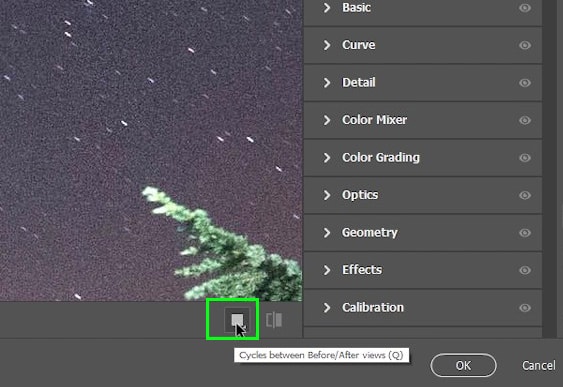Click the Color Grading label
563x387 pixels.
pyautogui.click(x=381, y=158)
